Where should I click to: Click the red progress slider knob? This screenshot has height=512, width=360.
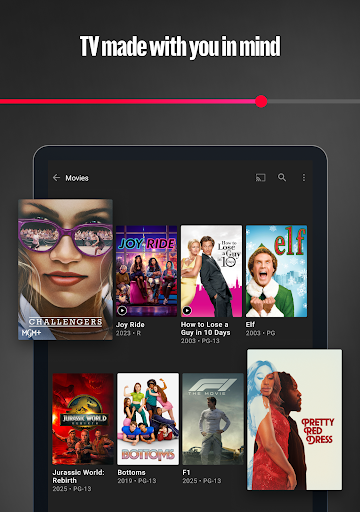261,101
